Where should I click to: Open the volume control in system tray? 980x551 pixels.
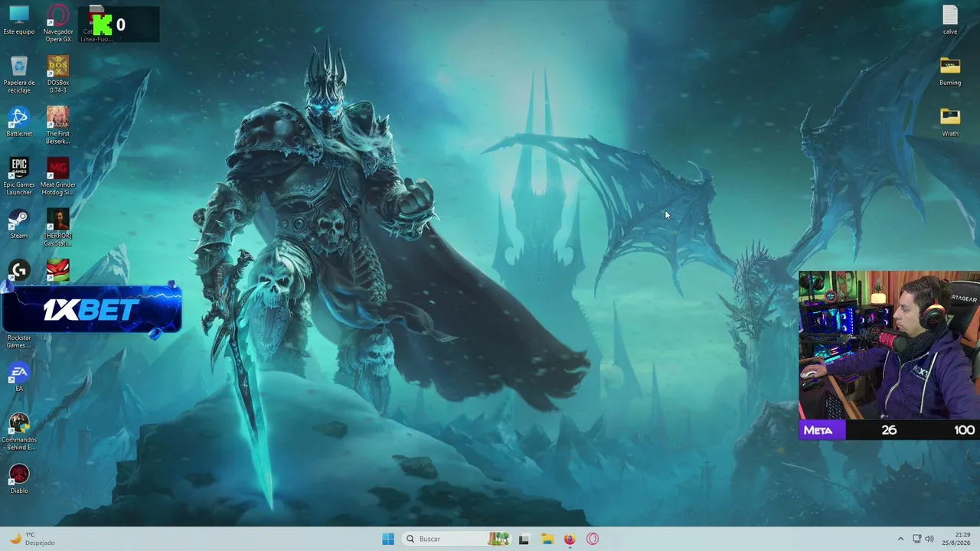pos(929,539)
